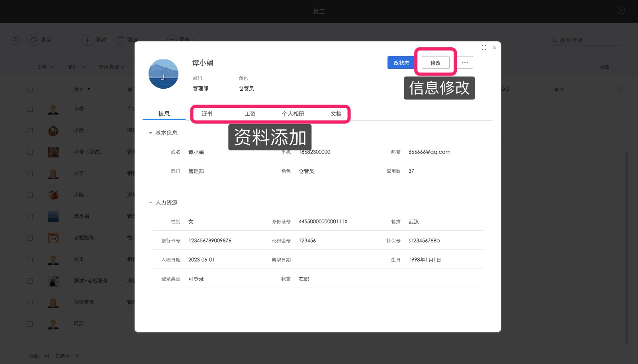The height and width of the screenshot is (364, 638).
Task: Check the box for 大王 row
Action: tap(30, 259)
